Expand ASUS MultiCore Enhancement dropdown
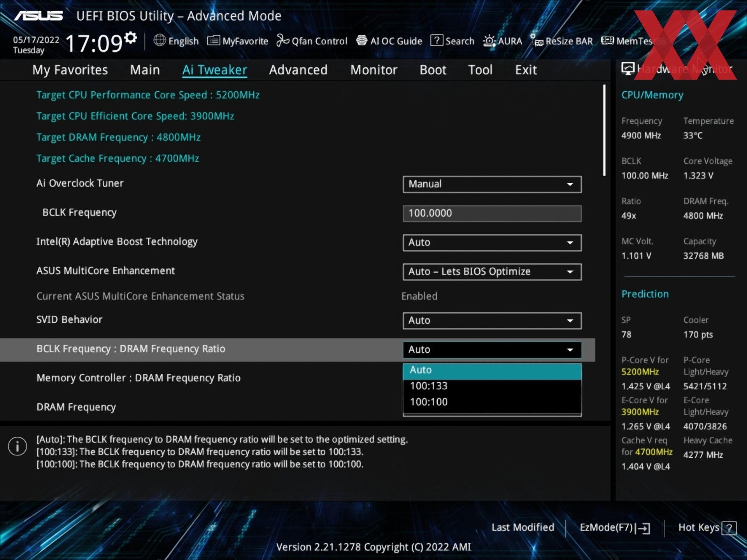747x560 pixels. pos(492,272)
